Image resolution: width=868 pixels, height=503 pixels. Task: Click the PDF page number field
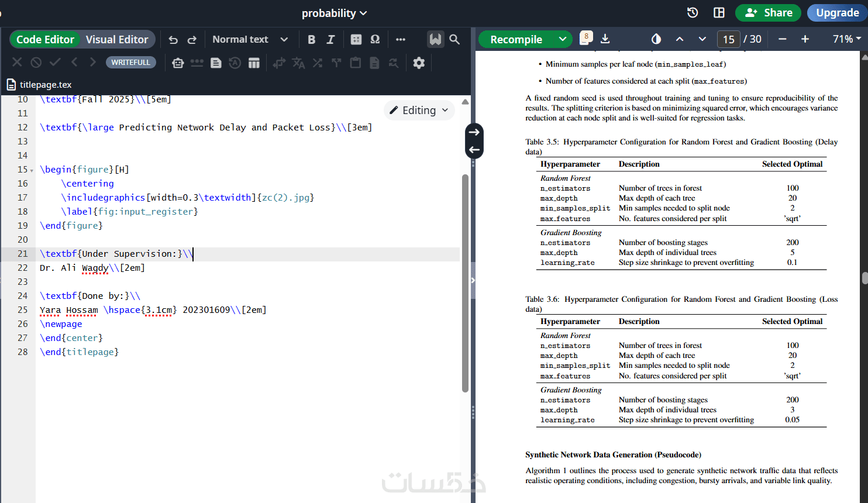pyautogui.click(x=728, y=39)
